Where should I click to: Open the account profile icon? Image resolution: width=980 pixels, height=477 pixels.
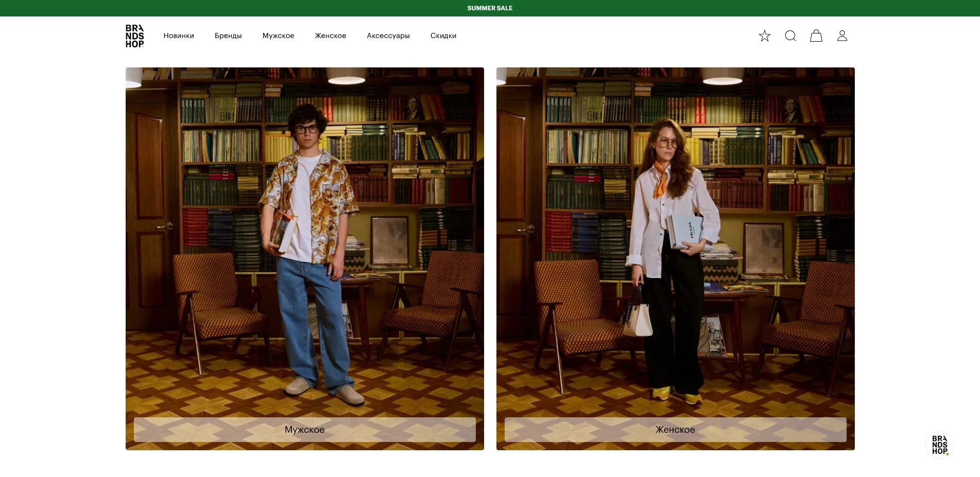coord(842,36)
